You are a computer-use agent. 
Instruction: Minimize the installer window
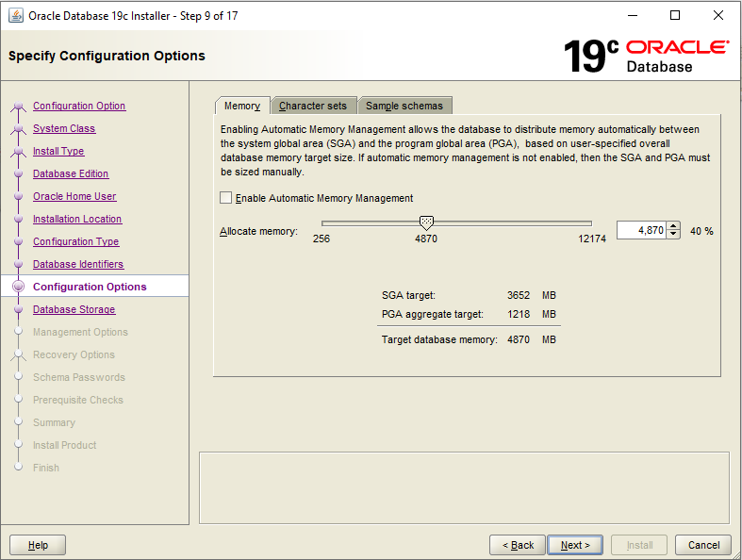633,16
